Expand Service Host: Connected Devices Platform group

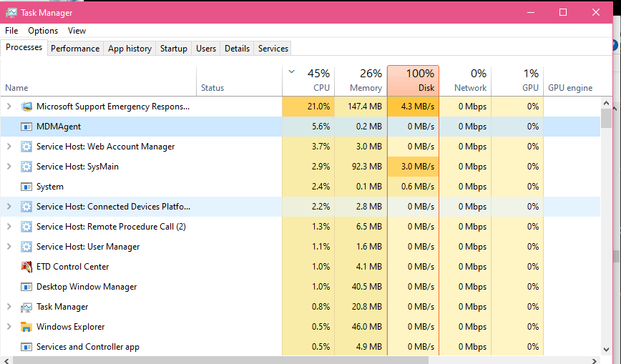pyautogui.click(x=9, y=207)
